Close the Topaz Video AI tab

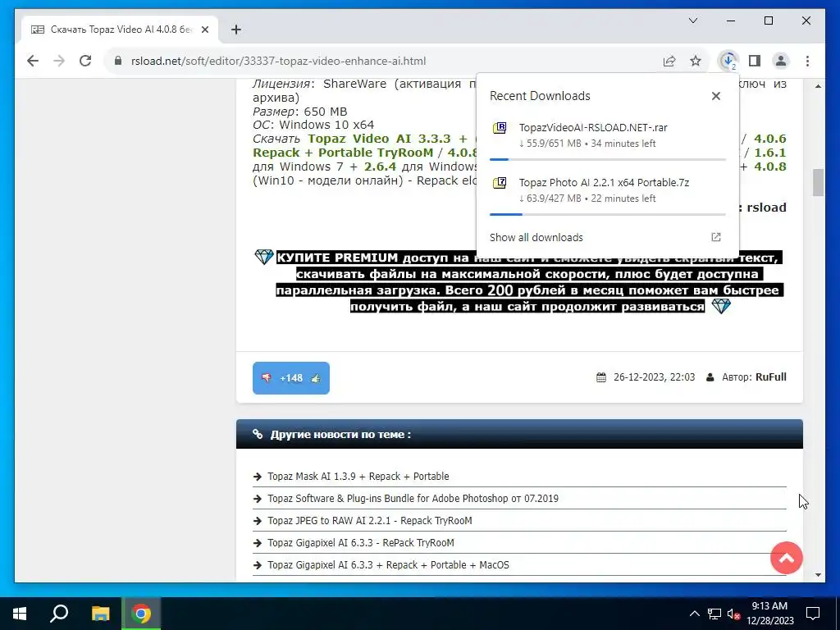coord(204,30)
